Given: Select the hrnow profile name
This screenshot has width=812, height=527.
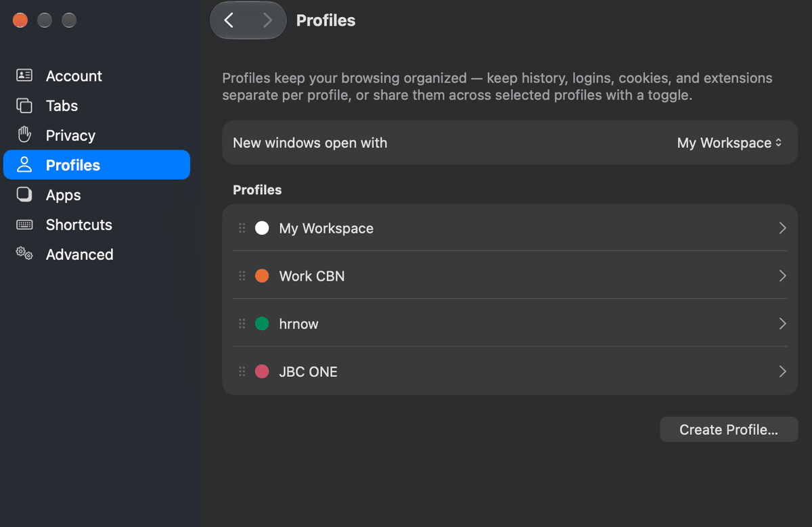Looking at the screenshot, I should [298, 324].
